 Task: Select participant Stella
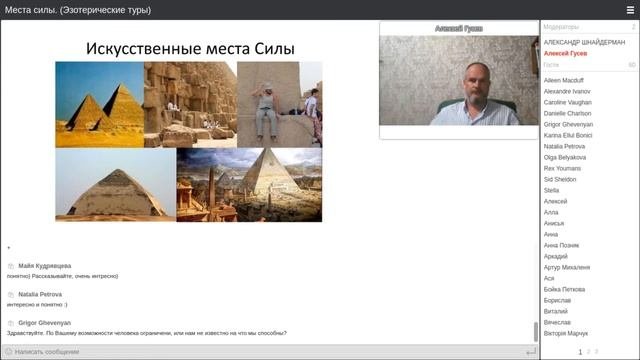tap(551, 191)
